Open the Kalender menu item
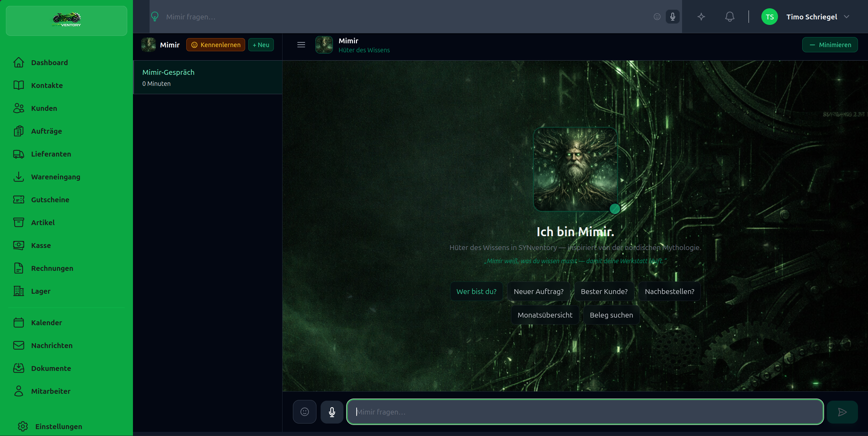The width and height of the screenshot is (868, 436). pos(46,322)
